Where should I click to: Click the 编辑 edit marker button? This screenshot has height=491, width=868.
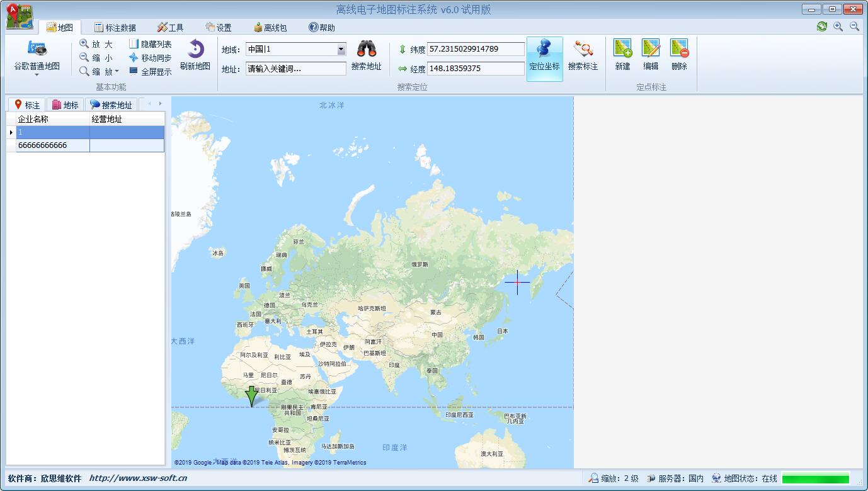[x=651, y=55]
